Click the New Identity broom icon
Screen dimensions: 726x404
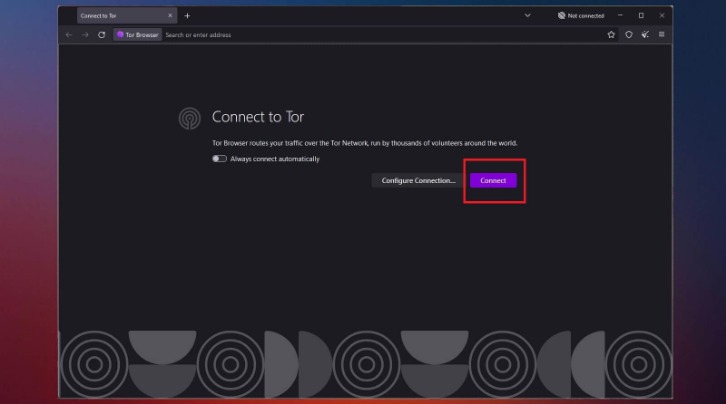pos(645,35)
